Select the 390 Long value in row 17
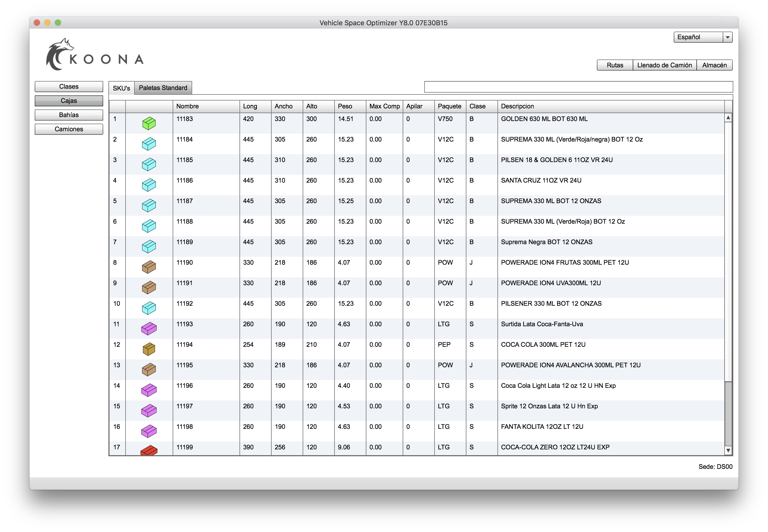 tap(248, 447)
